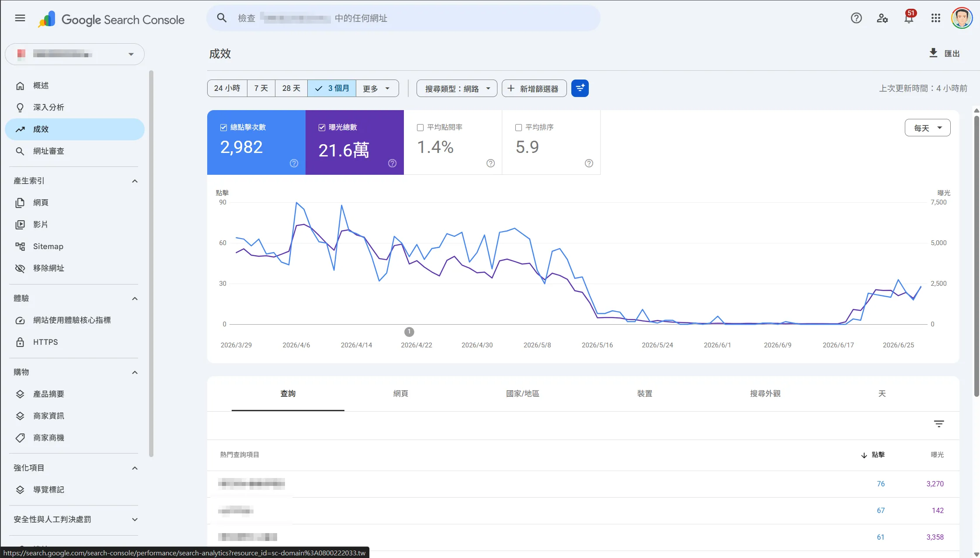Switch to the 國家/地區 tab
This screenshot has height=558, width=980.
523,394
